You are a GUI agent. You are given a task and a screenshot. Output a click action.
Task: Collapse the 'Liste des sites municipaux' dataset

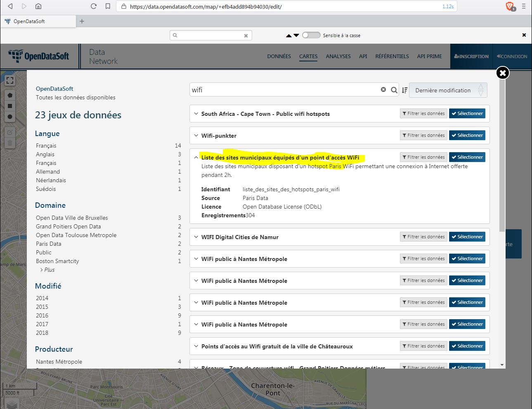[196, 157]
